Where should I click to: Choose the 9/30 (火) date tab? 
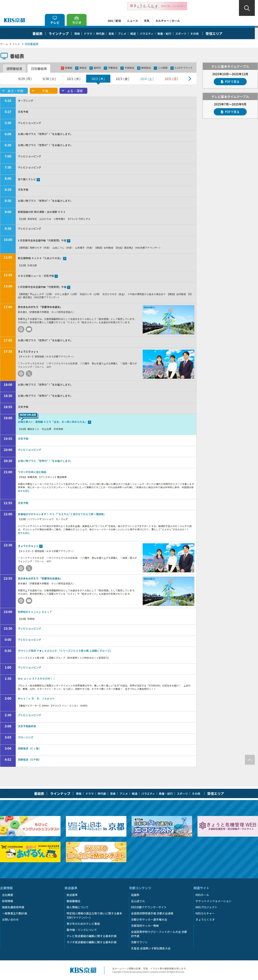point(49,79)
